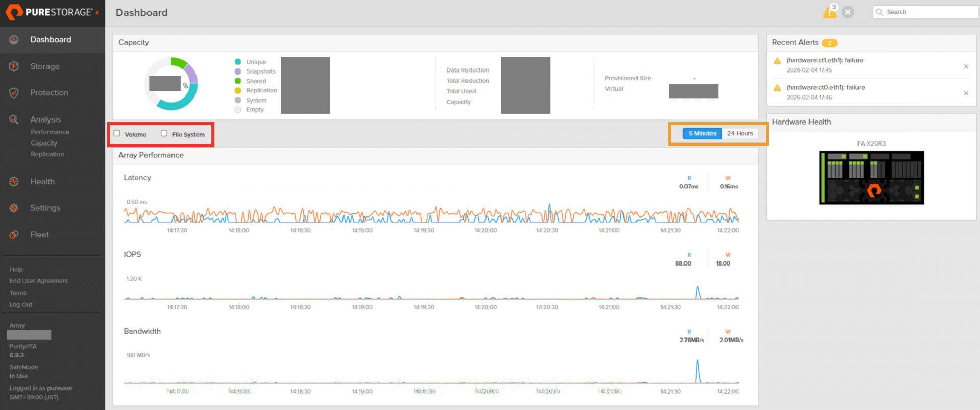
Task: Select the Analysis magnifier icon
Action: tap(14, 119)
